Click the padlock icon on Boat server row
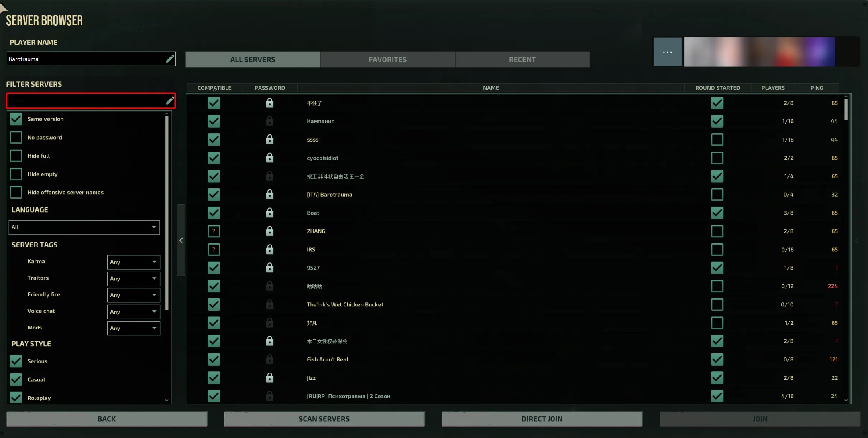This screenshot has height=438, width=868. (x=270, y=213)
